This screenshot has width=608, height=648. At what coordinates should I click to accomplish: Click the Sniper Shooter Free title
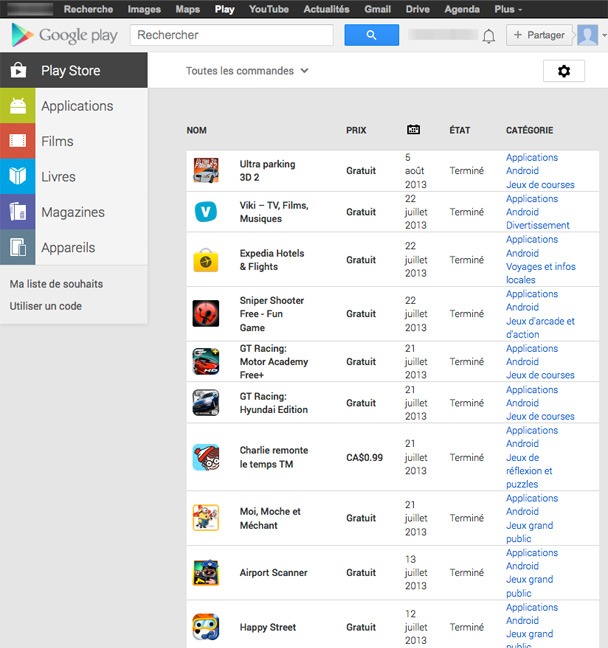[272, 314]
